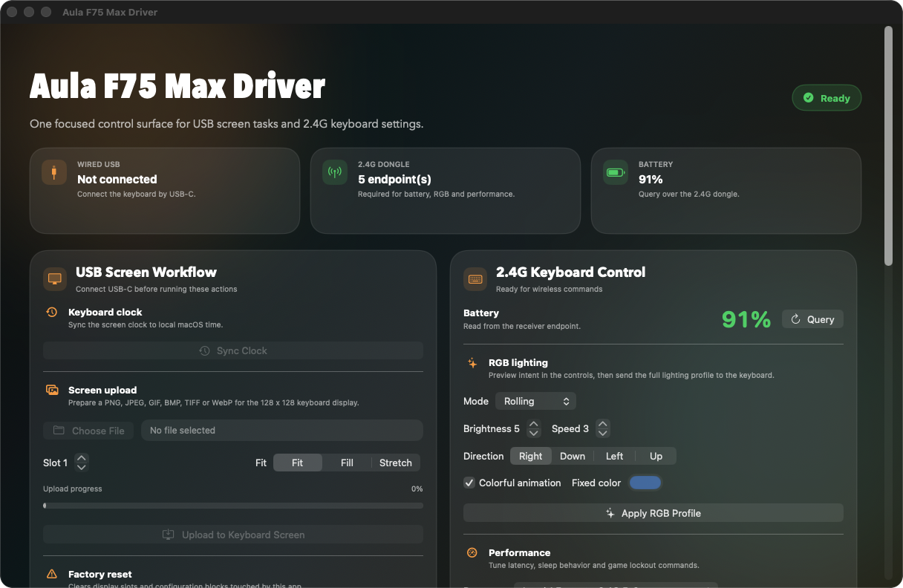Click the 'Not connected' status text
The width and height of the screenshot is (903, 588).
pos(117,179)
